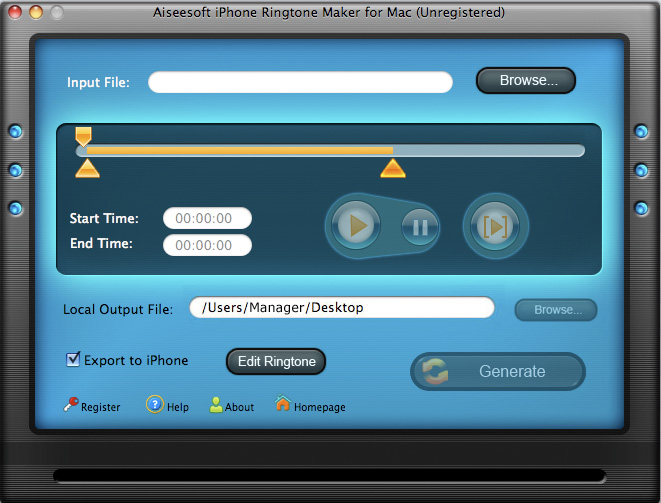Click the Play button

click(358, 226)
